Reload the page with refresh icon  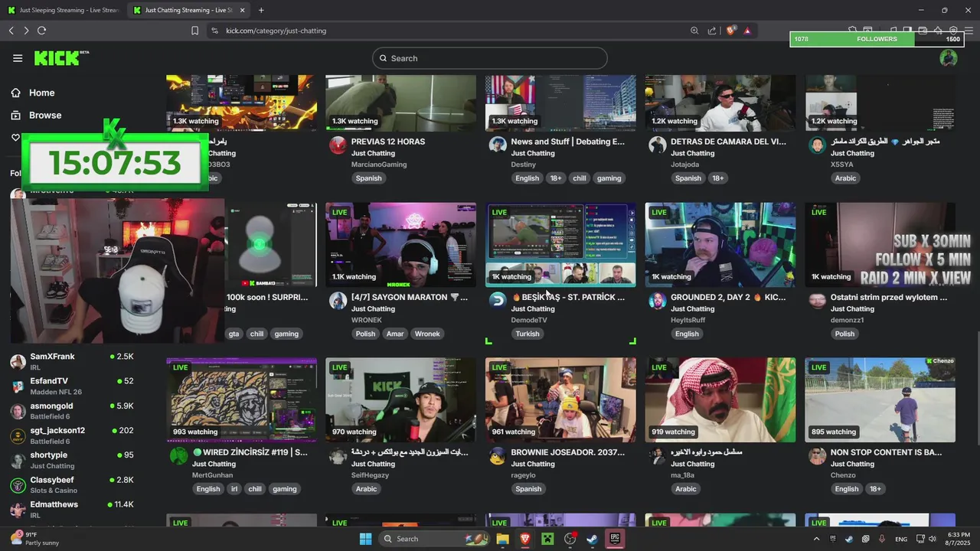coord(41,31)
